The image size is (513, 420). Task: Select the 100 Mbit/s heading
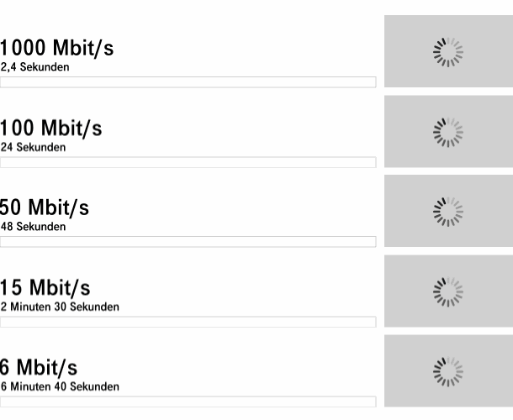point(51,129)
